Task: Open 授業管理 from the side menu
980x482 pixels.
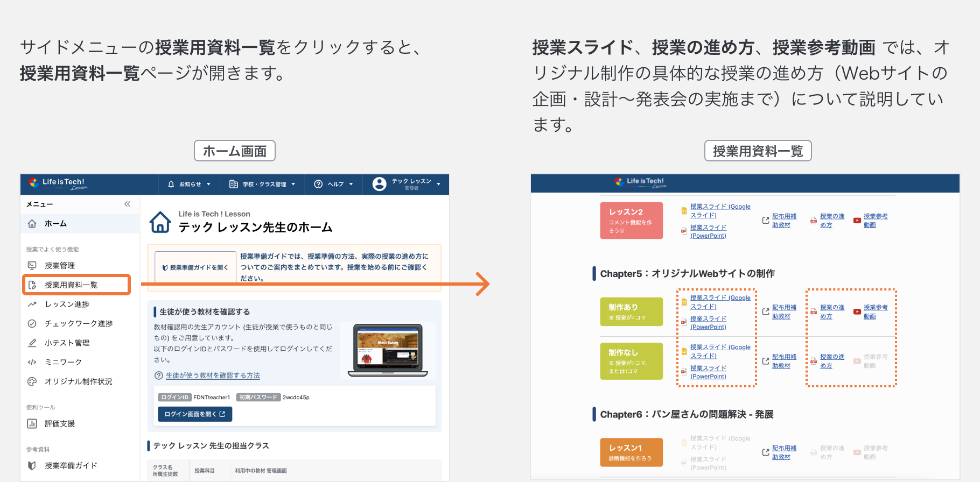Action: coord(59,266)
